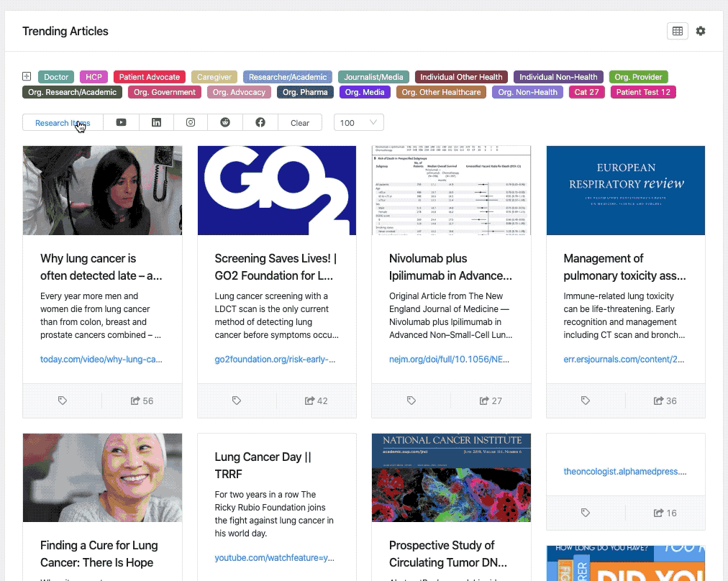Viewport: 728px width, 581px height.
Task: Click the woman-at-doctor thumbnail on first card
Action: 103,191
